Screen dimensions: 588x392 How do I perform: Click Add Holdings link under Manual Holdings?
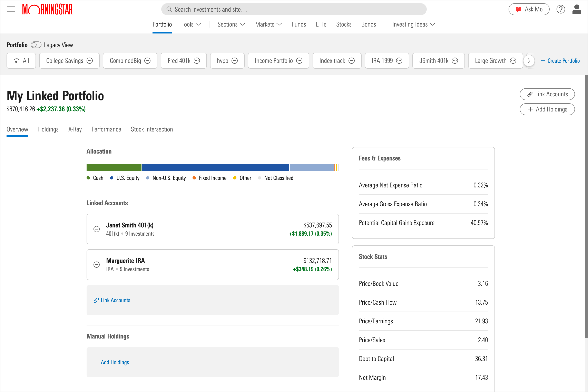111,362
